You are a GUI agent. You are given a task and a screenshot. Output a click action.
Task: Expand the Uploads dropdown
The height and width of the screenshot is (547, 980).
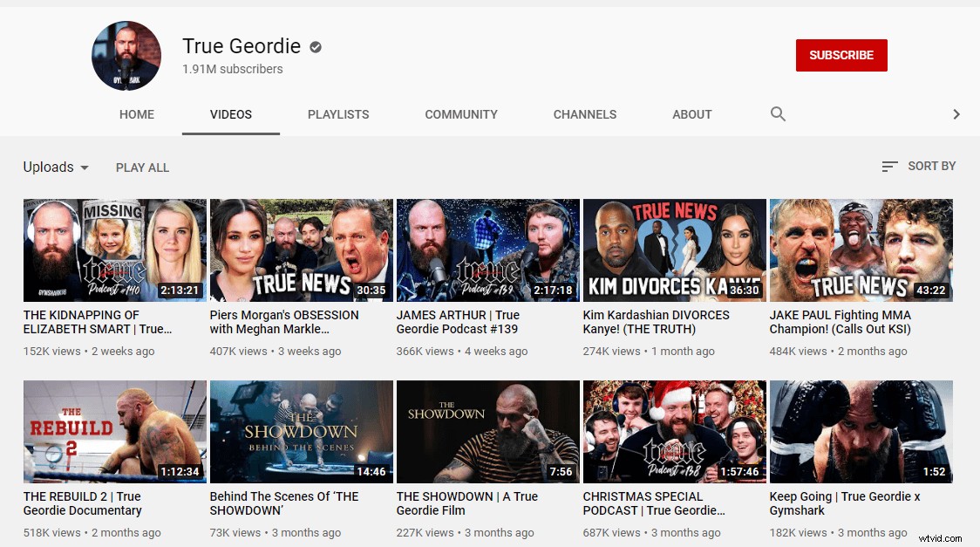coord(57,168)
